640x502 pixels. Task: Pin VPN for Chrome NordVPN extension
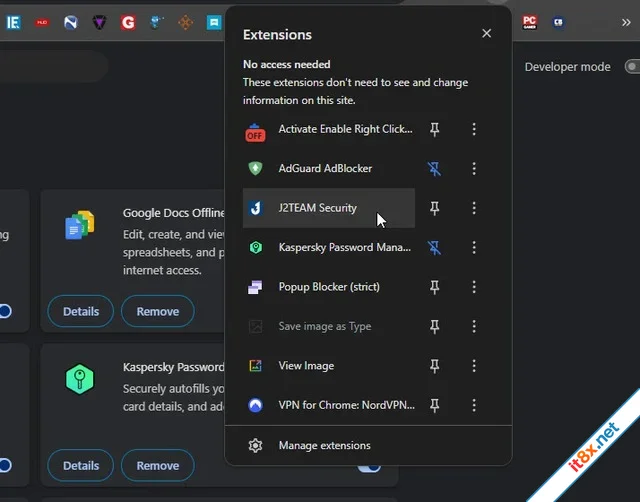coord(434,405)
